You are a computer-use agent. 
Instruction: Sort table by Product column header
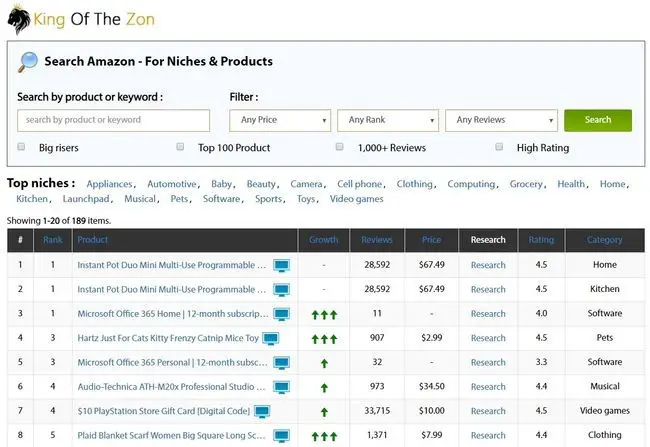click(92, 240)
